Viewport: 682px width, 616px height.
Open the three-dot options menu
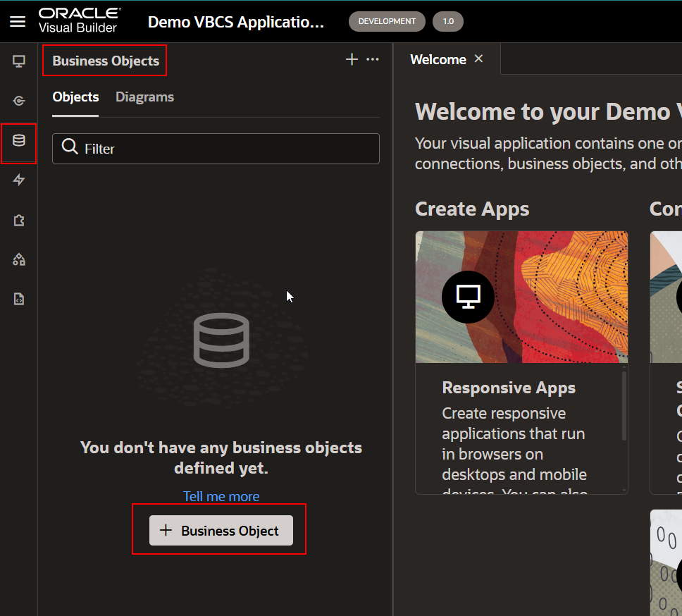tap(373, 59)
